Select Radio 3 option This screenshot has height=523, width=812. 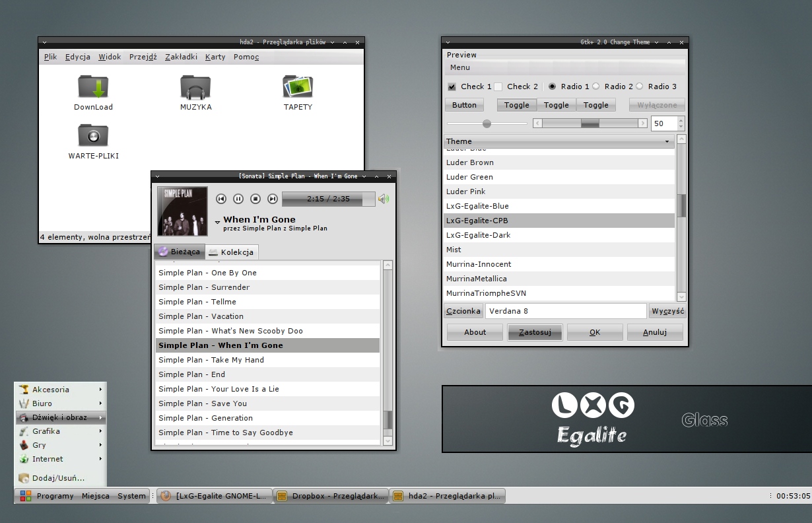coord(640,87)
